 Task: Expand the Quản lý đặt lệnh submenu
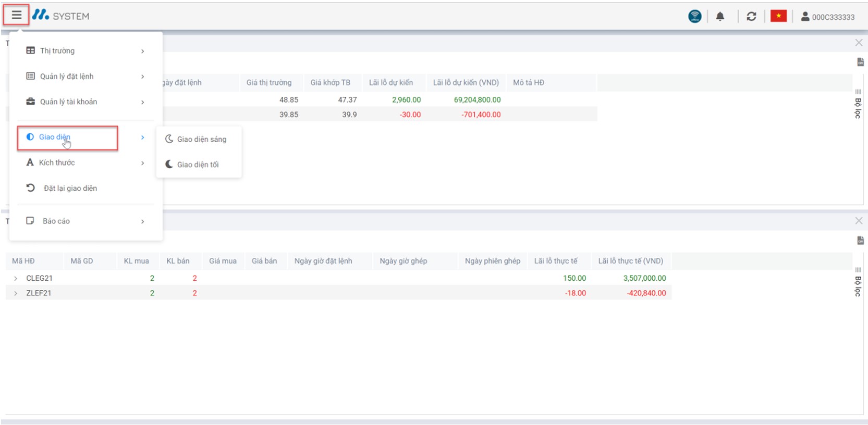point(85,76)
